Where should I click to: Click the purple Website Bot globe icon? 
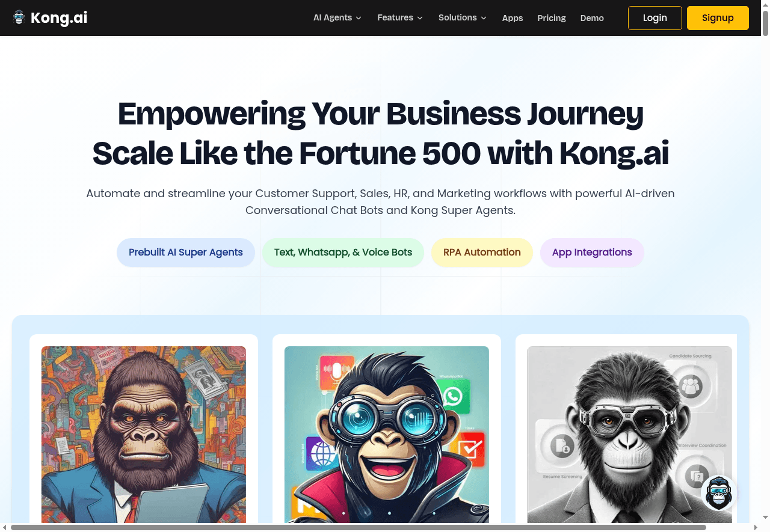[322, 452]
